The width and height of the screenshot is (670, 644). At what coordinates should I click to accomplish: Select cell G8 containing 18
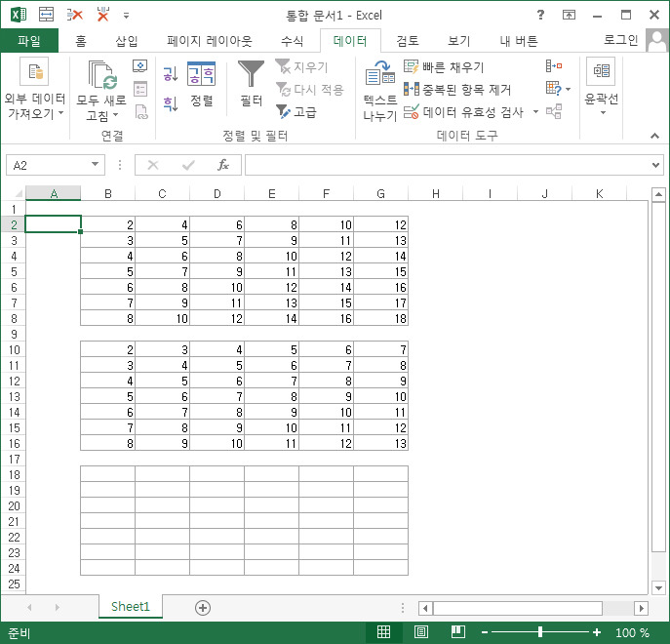(380, 318)
